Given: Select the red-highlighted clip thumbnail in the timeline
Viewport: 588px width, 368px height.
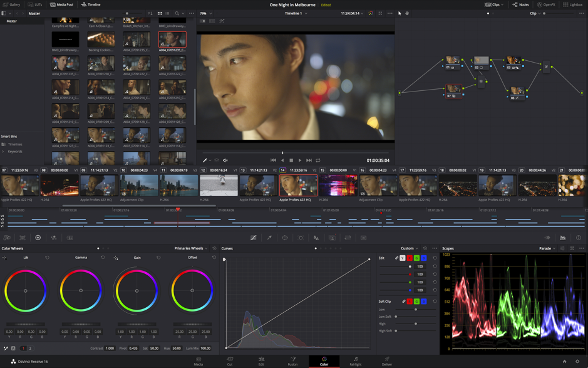Looking at the screenshot, I should [x=298, y=185].
